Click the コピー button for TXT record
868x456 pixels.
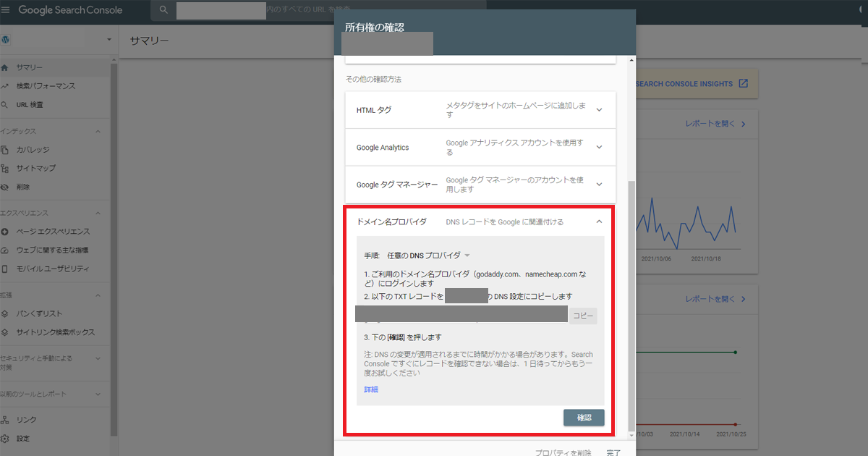pyautogui.click(x=583, y=316)
